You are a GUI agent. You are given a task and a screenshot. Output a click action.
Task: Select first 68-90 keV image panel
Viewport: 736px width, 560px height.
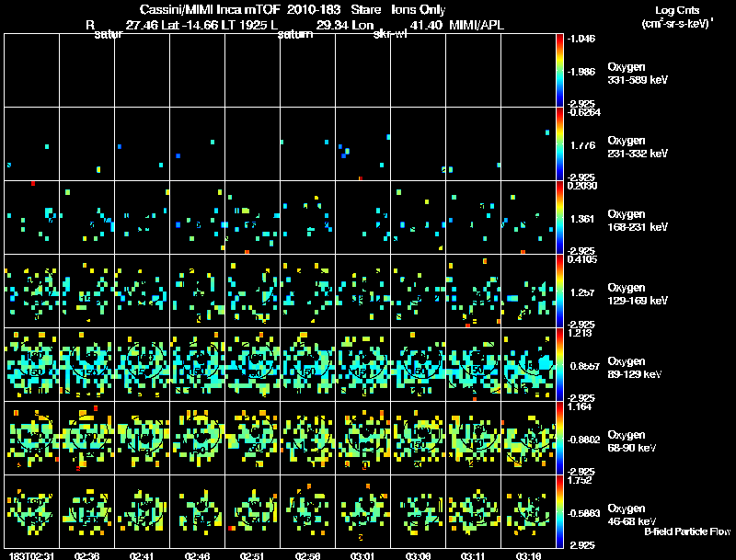point(31,438)
